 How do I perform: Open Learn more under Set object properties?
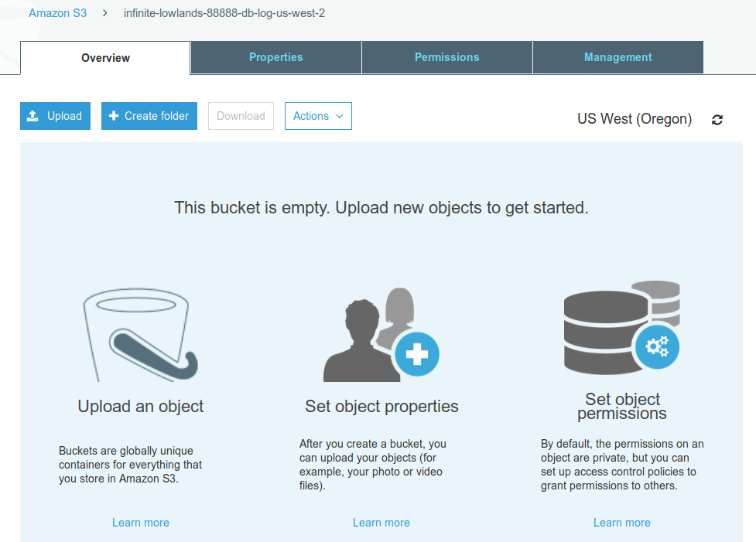tap(381, 523)
